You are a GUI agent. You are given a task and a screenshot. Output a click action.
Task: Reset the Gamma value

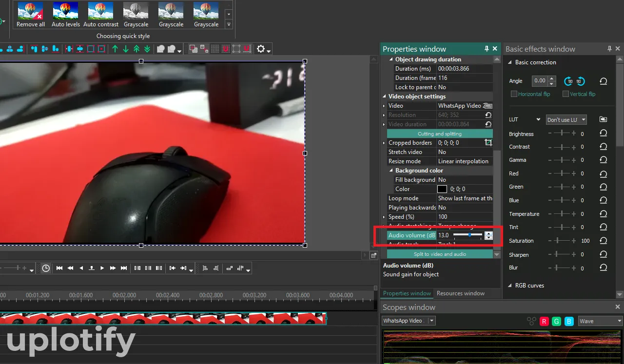(604, 160)
